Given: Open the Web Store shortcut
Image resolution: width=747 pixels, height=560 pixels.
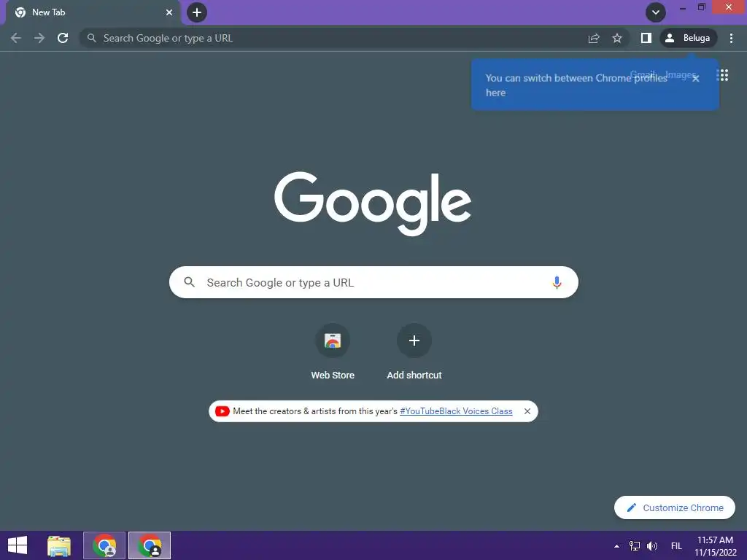Looking at the screenshot, I should [x=333, y=352].
